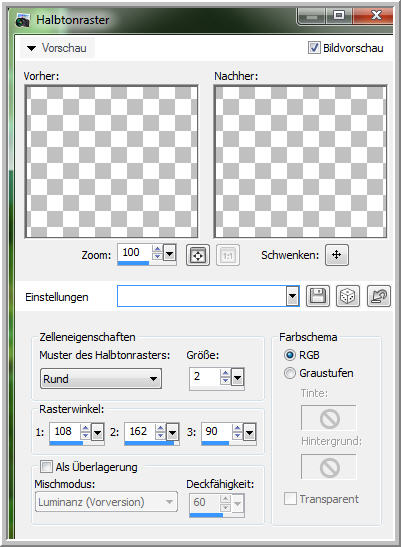Click the Schwenken pan navigation icon
Screen dimensions: 401x547
(x=336, y=255)
